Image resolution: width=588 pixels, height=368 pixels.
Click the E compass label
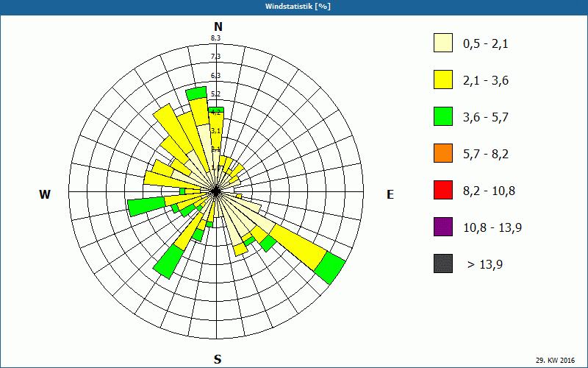click(x=390, y=194)
